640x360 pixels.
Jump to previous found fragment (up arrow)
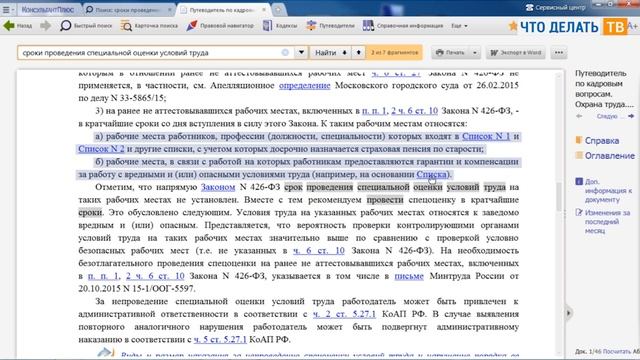click(358, 53)
